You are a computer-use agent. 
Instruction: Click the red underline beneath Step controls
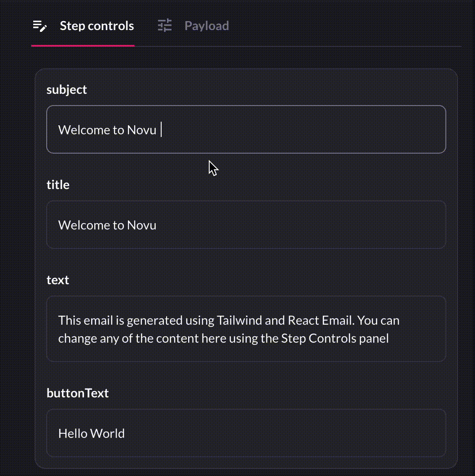[x=83, y=45]
